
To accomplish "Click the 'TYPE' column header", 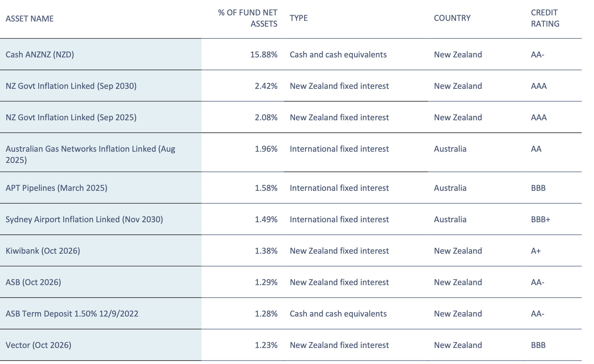I will (x=299, y=18).
